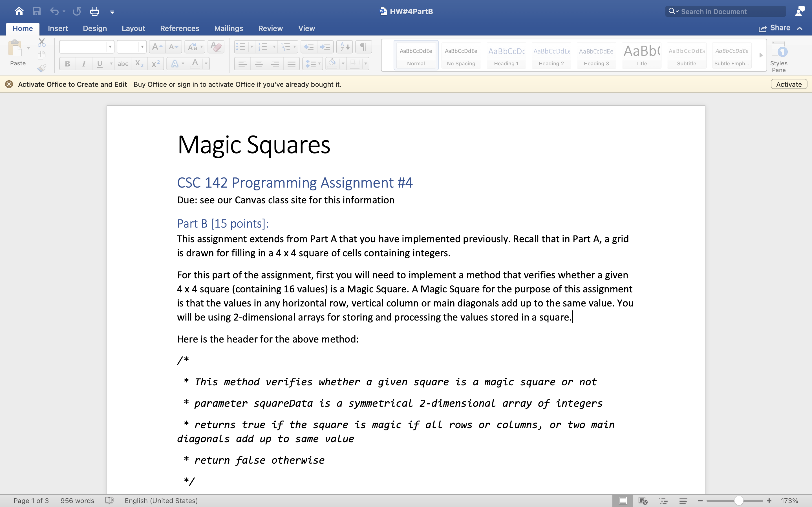Apply subscript formatting
The height and width of the screenshot is (507, 812).
coord(139,63)
